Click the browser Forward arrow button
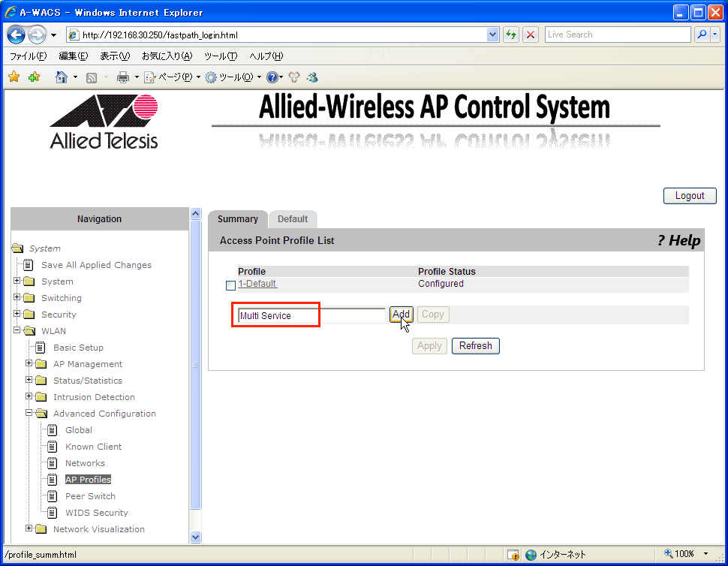728x566 pixels. coord(37,35)
